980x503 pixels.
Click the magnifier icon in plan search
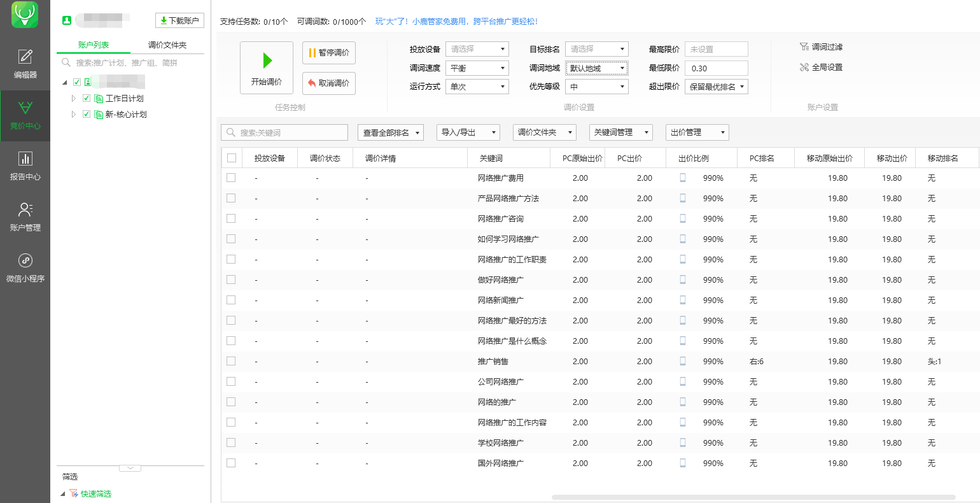[x=66, y=62]
